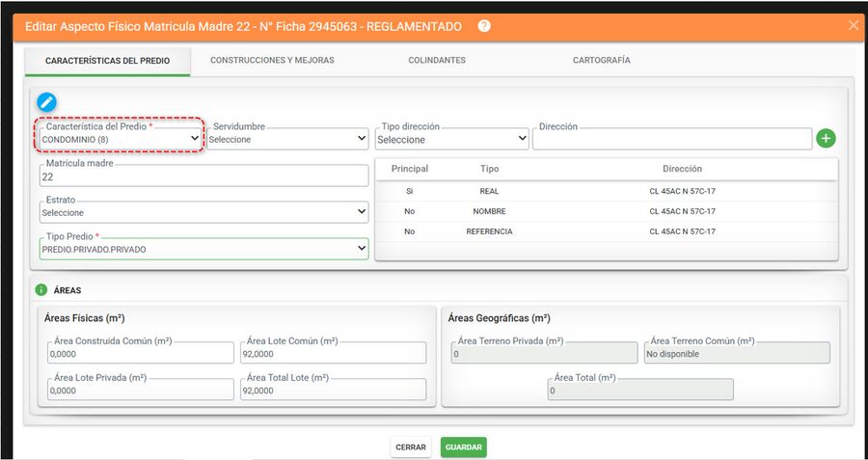Viewport: 868px width, 460px height.
Task: Go to the Cartografía tab
Action: [601, 60]
